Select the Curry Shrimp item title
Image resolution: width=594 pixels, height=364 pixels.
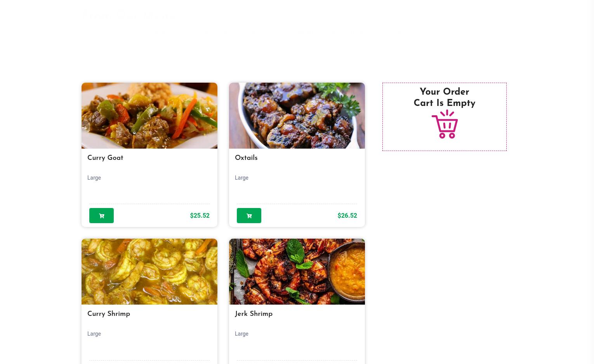click(x=109, y=314)
